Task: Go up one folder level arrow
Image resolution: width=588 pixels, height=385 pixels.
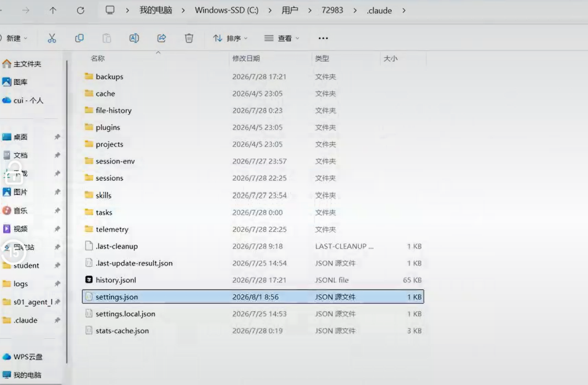Action: 53,10
